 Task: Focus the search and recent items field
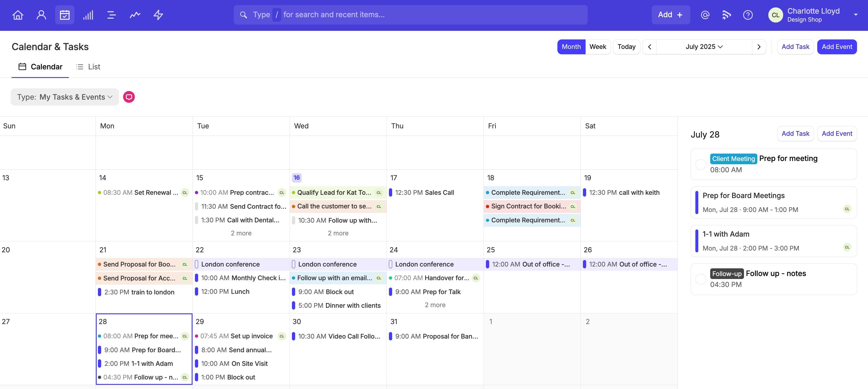(410, 15)
